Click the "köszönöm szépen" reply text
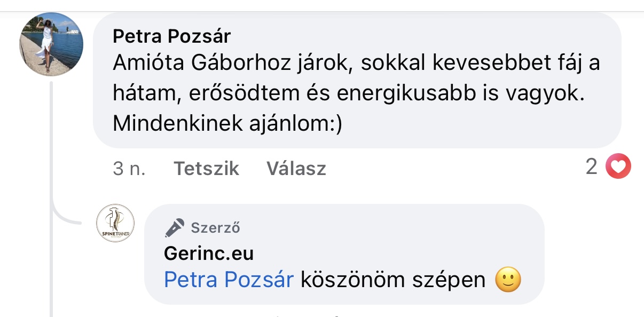The height and width of the screenshot is (317, 644). (392, 280)
